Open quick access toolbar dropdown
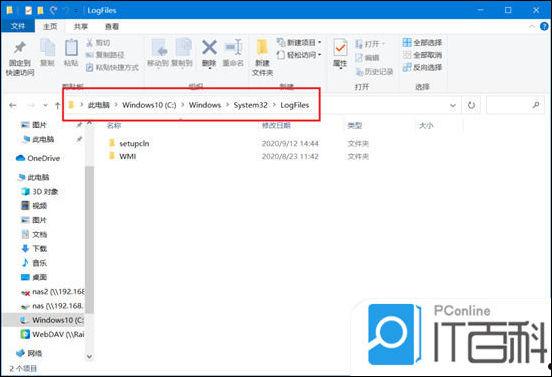 (x=77, y=11)
